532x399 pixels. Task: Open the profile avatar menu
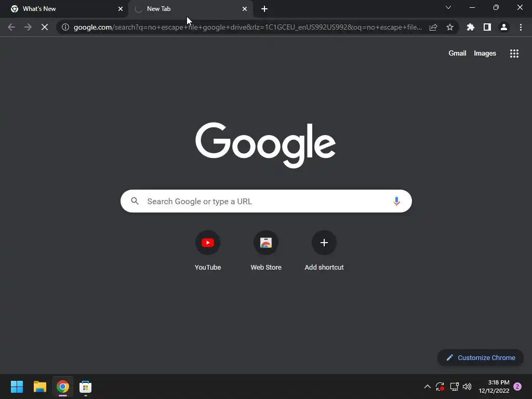[504, 27]
